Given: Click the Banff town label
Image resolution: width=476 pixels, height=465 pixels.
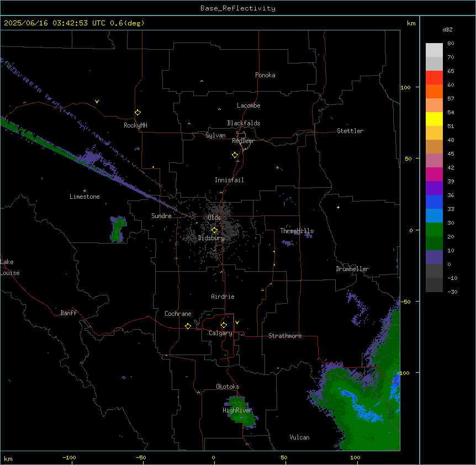Looking at the screenshot, I should point(68,313).
